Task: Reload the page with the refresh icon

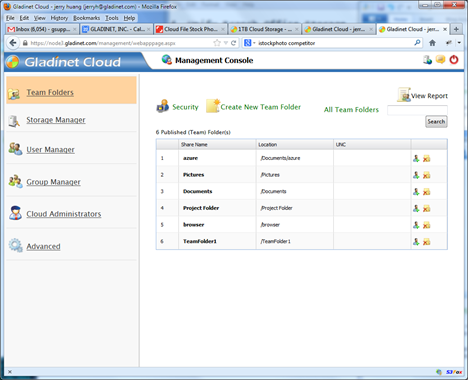Action: point(233,43)
